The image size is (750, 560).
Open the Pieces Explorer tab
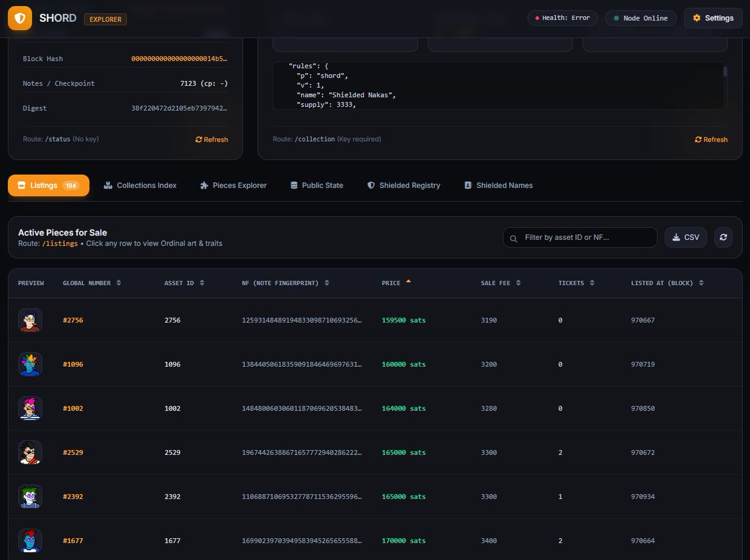[233, 186]
